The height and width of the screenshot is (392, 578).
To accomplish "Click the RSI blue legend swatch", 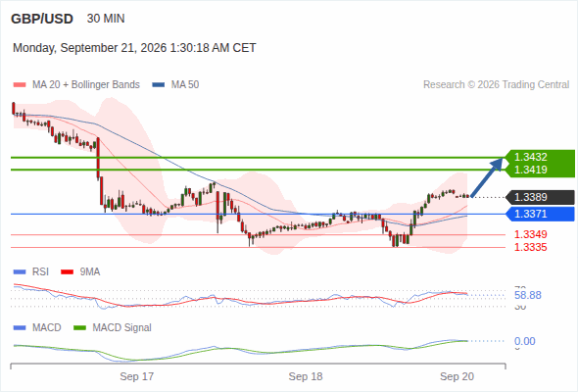I will pos(20,272).
